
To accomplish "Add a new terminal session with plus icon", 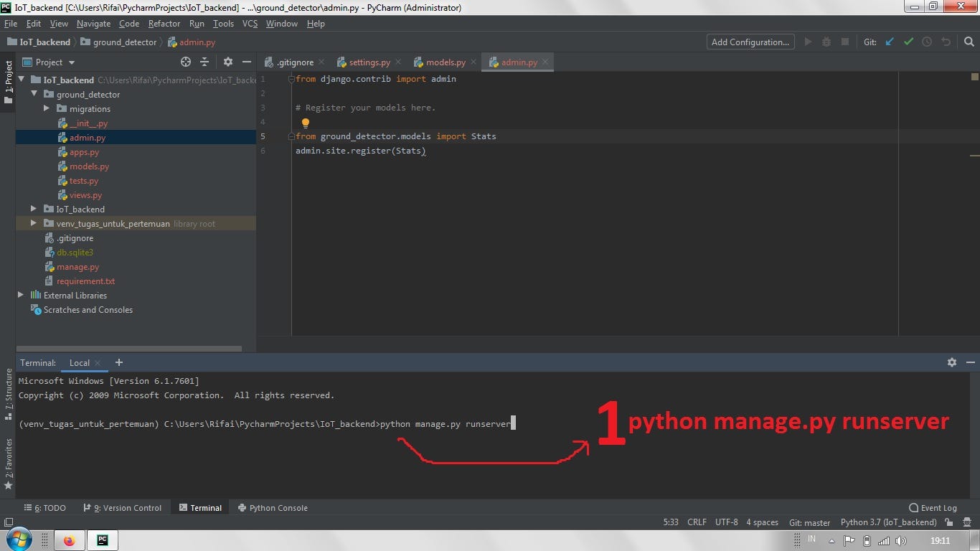I will click(x=119, y=362).
